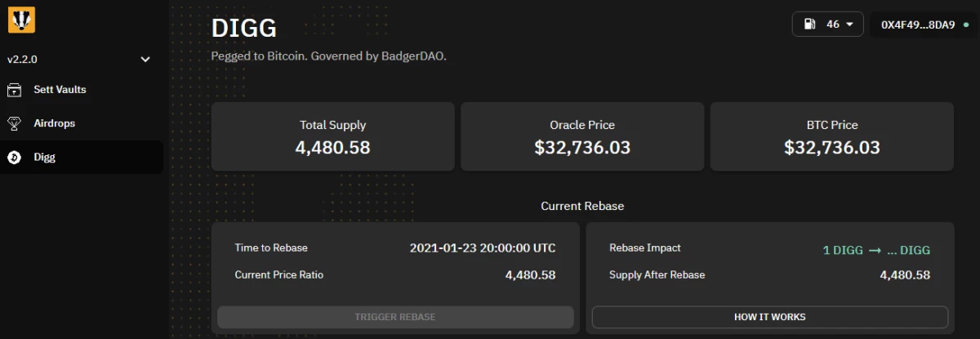
Task: Select the Digg sidebar item
Action: [82, 158]
